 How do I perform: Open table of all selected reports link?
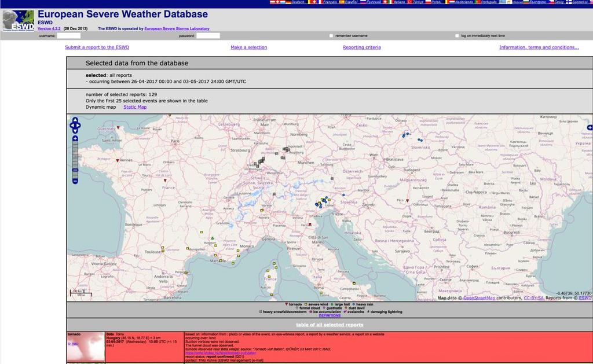point(330,325)
